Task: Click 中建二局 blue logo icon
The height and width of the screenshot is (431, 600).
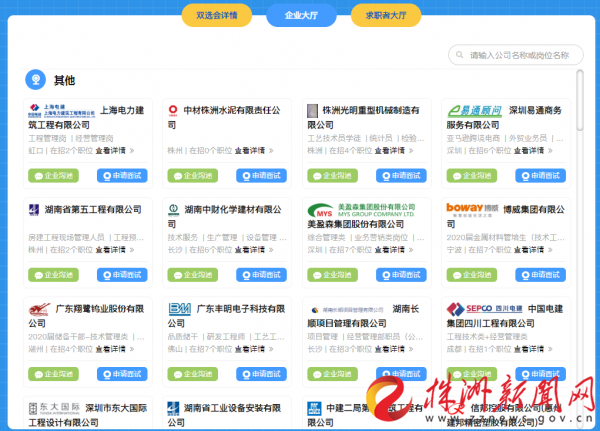Action: tap(314, 408)
